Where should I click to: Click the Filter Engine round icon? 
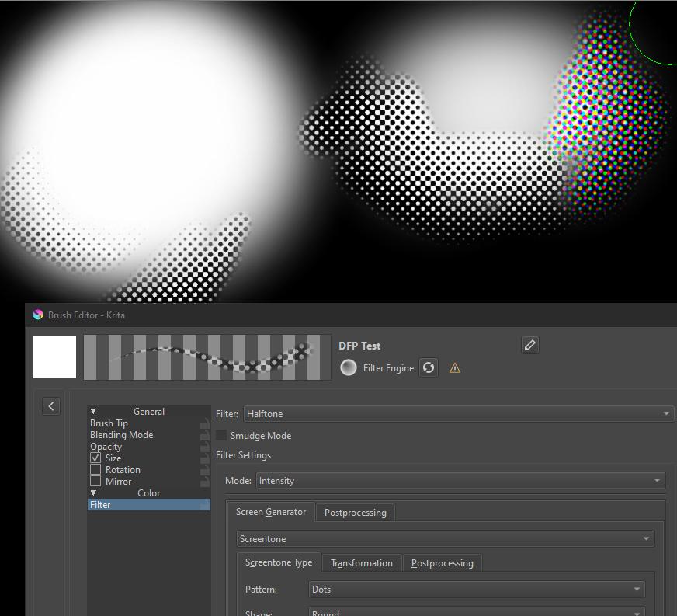point(349,367)
